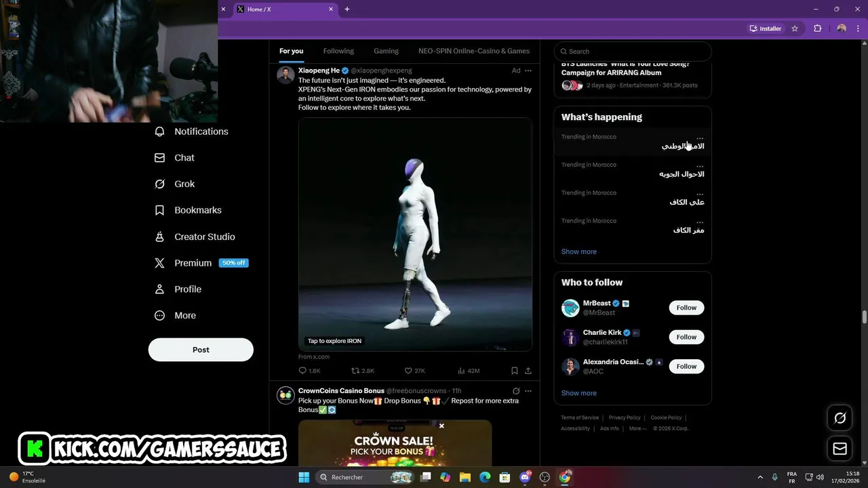Expand the footer More menu
The image size is (868, 488).
[x=637, y=428]
